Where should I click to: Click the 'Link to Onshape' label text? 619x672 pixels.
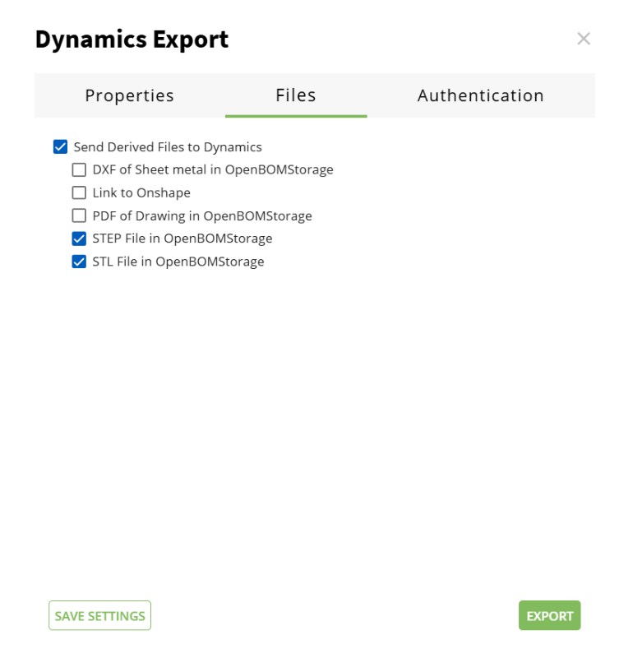click(x=141, y=193)
